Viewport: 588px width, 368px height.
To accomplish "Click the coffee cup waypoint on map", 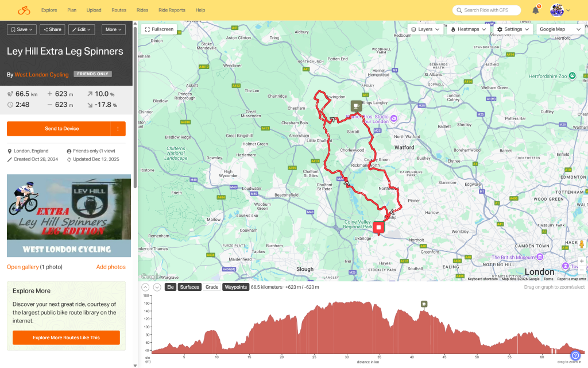I will (x=356, y=106).
